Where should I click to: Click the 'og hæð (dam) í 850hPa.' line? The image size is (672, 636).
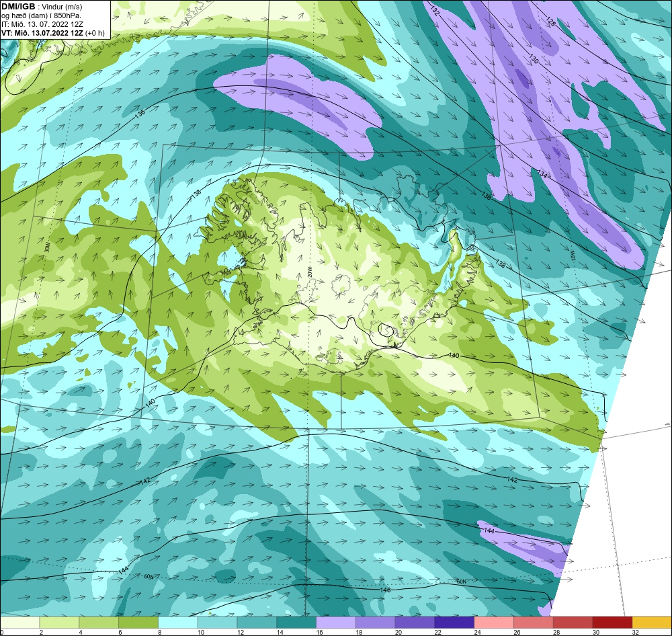(x=41, y=16)
